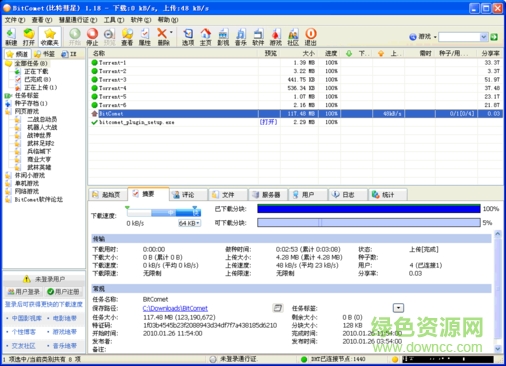This screenshot has width=506, height=366.
Task: Expand the 任务标签 tree node
Action: [x=22, y=95]
